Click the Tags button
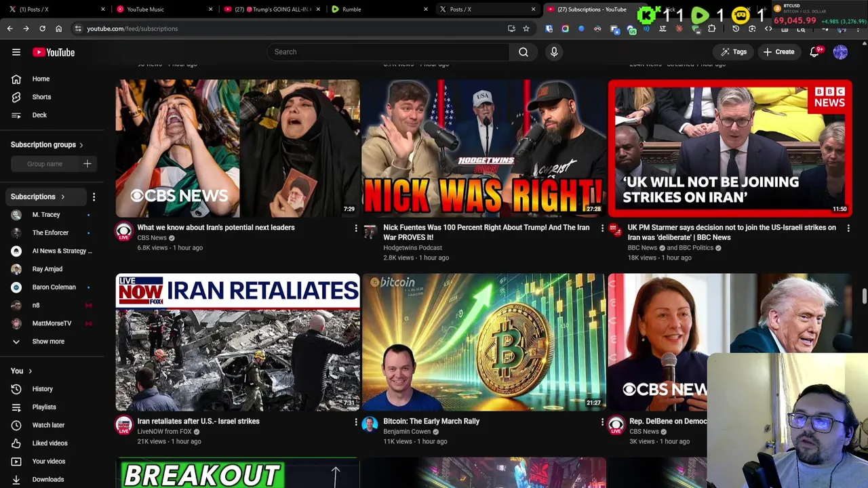Screen dimensions: 868x488 [733, 52]
